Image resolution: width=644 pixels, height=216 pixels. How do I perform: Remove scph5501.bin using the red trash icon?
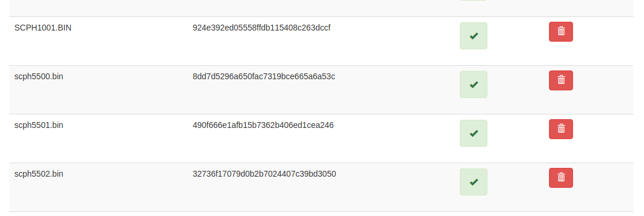tap(561, 129)
